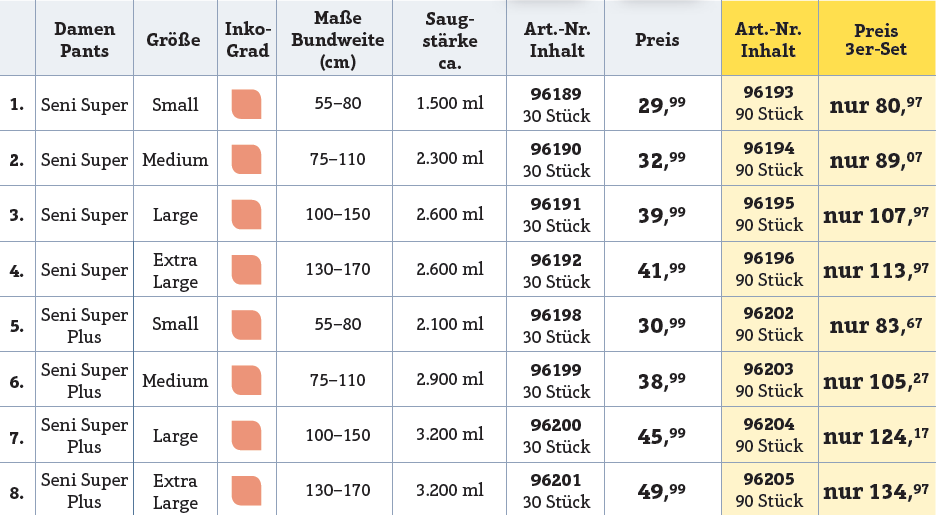Click the set price nur 134,97
Screen dimensions: 936x515
tap(876, 491)
